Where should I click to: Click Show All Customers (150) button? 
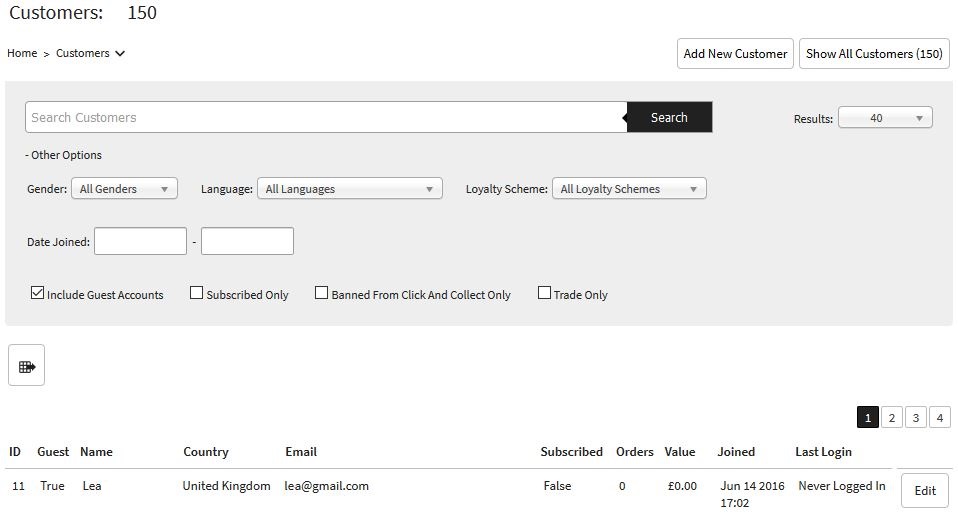point(874,54)
